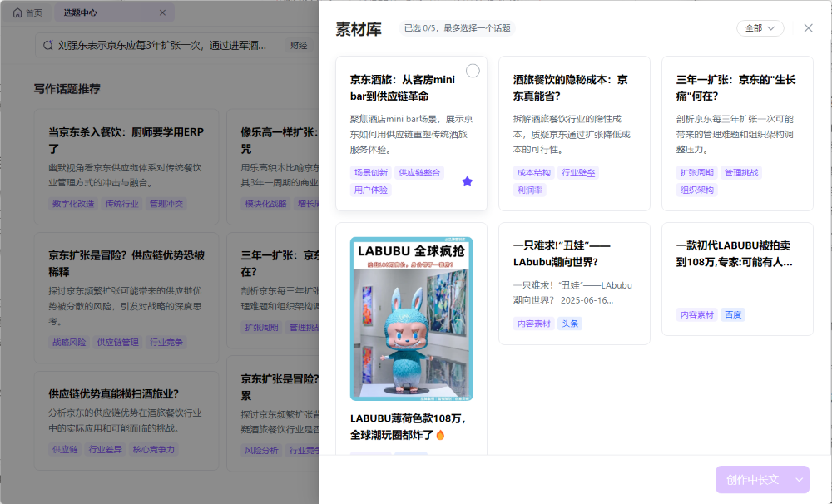Click the 传统行业 tag in background
Image resolution: width=832 pixels, height=504 pixels.
click(x=121, y=204)
